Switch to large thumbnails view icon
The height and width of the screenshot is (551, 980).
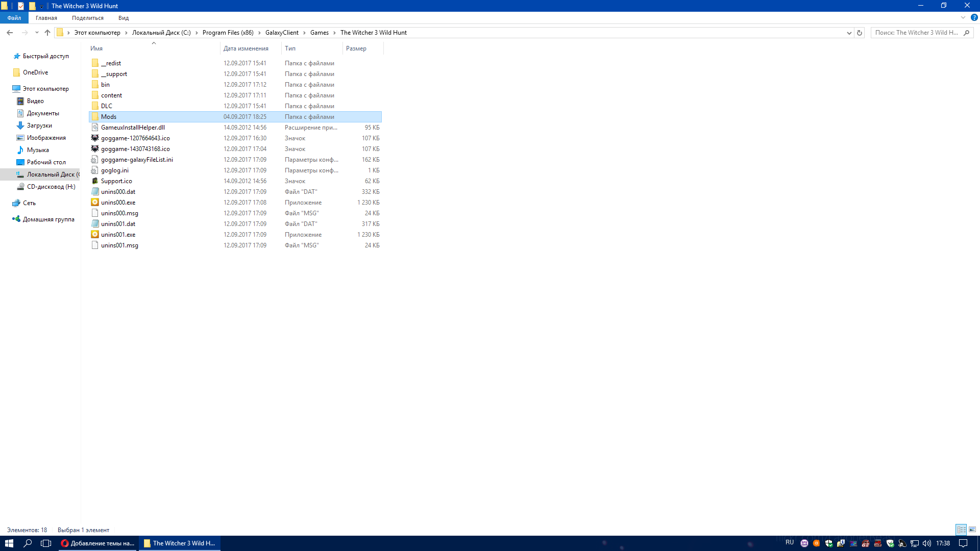(972, 530)
